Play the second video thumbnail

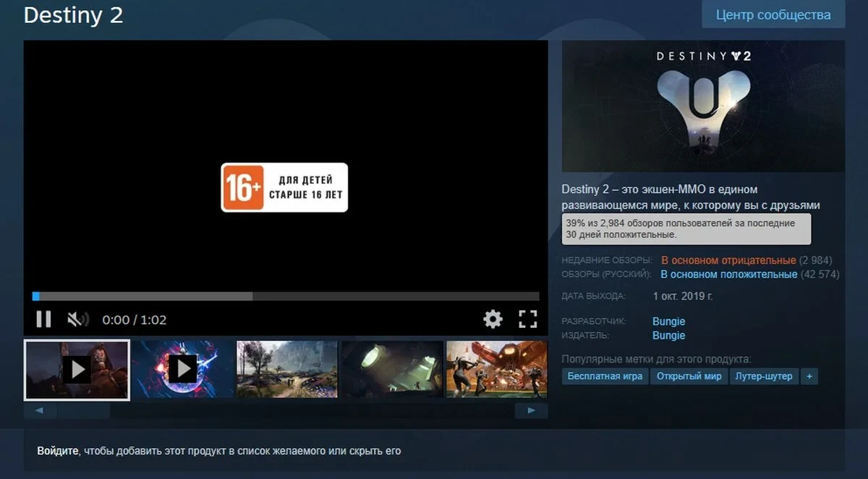182,370
